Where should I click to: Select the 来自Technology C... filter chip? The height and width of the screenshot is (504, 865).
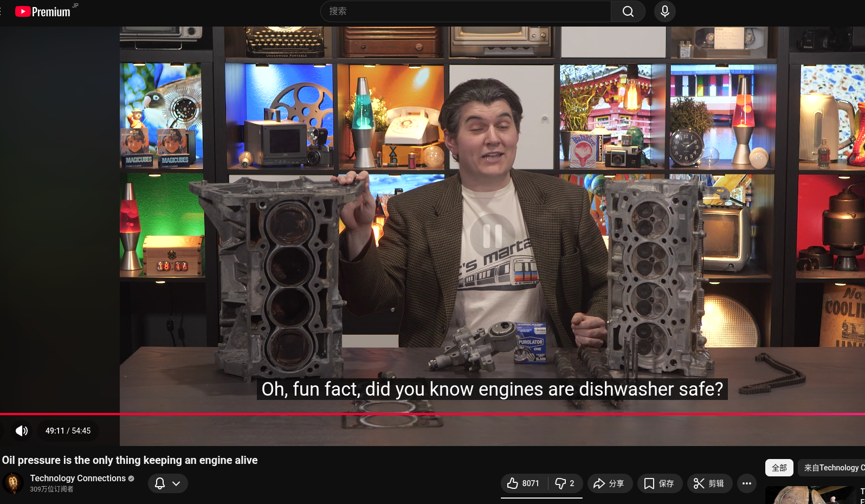pyautogui.click(x=832, y=468)
